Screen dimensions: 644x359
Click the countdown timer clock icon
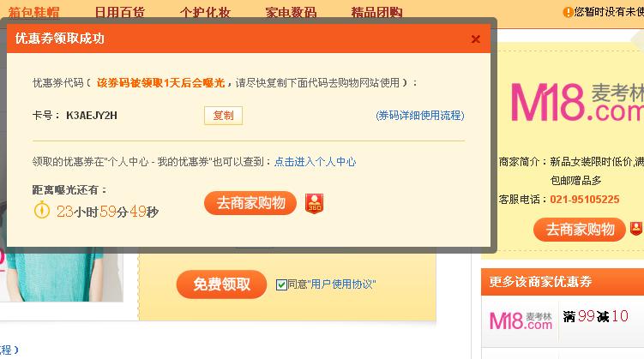click(41, 210)
